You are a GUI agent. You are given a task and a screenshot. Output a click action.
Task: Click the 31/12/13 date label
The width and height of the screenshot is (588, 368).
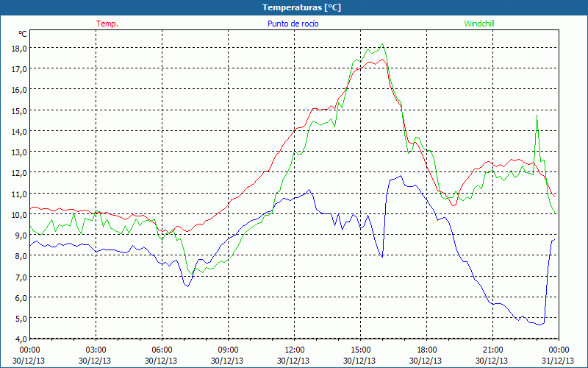[558, 361]
